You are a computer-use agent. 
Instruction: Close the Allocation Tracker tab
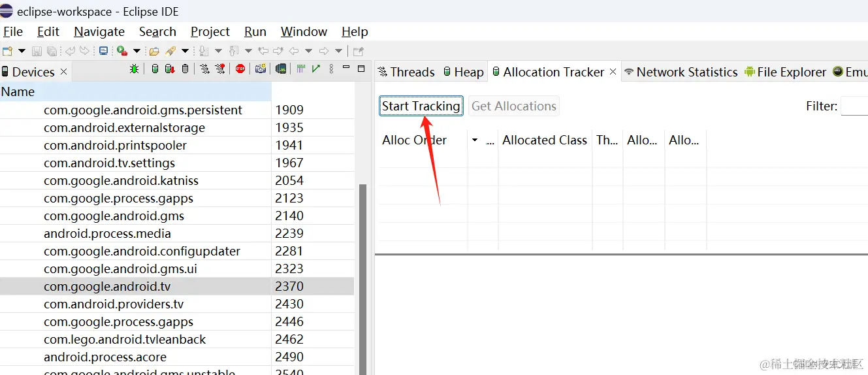click(x=613, y=72)
